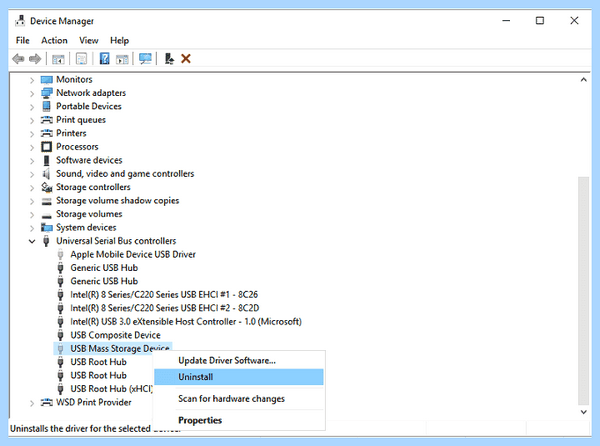Open the Action menu
The width and height of the screenshot is (600, 446).
[54, 40]
